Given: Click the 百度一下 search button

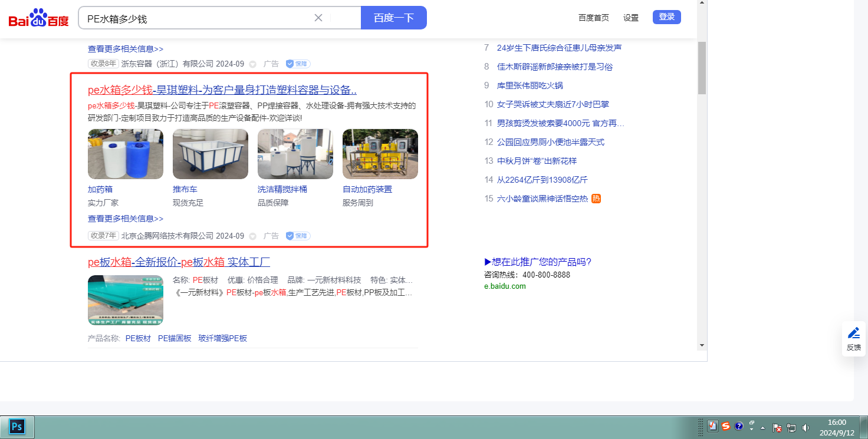Looking at the screenshot, I should [x=394, y=18].
